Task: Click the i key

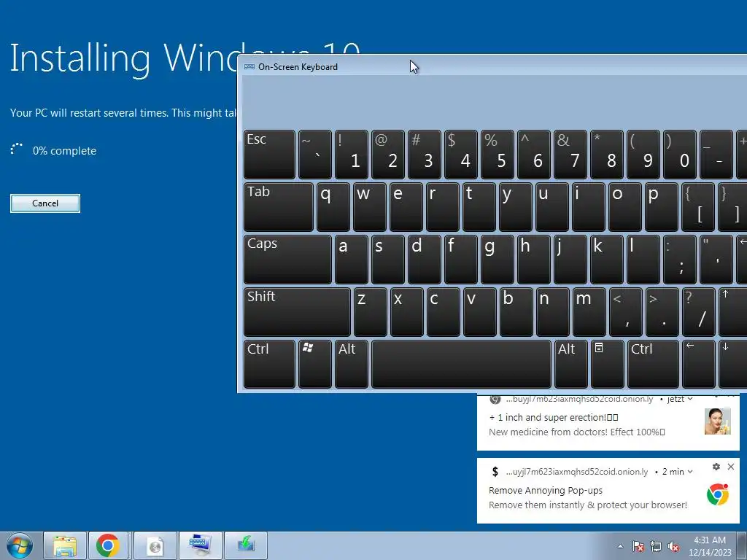Action: tap(589, 207)
